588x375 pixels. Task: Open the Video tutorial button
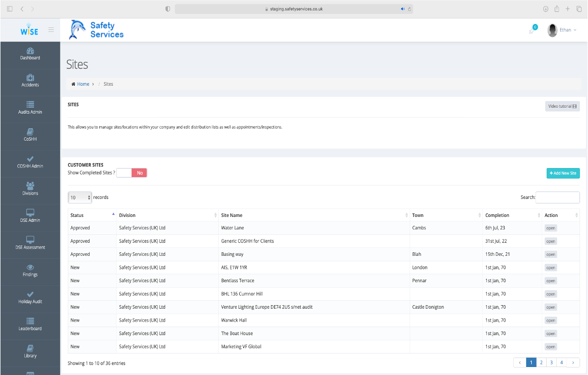tap(563, 106)
